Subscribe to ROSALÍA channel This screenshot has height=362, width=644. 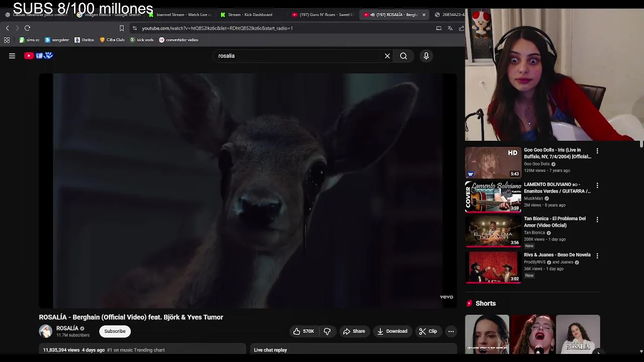tap(115, 331)
